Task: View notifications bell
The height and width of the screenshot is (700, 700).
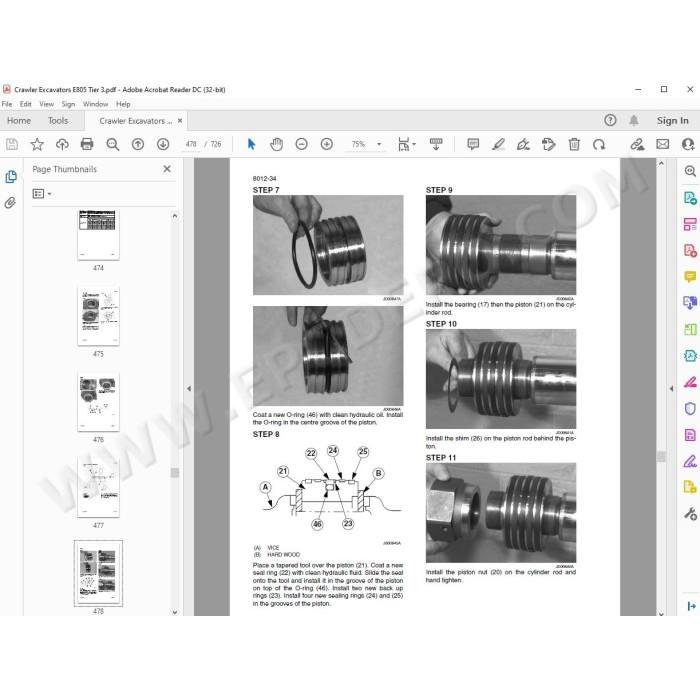Action: (633, 120)
